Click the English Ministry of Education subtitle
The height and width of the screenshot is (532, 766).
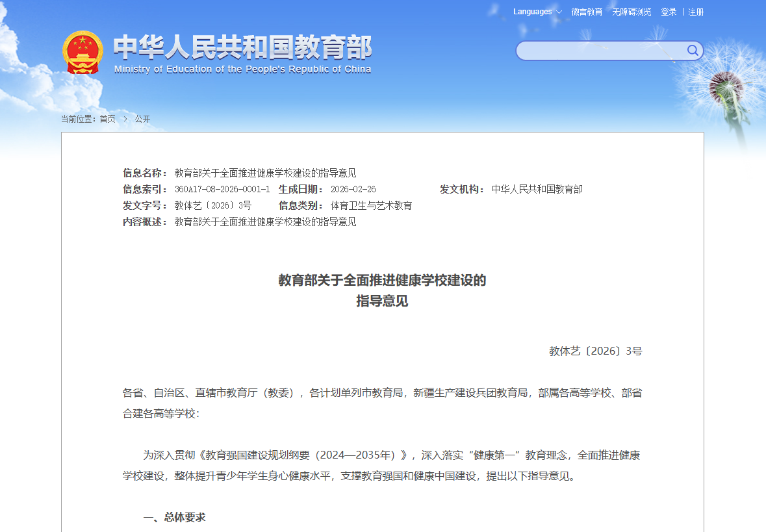pyautogui.click(x=242, y=70)
